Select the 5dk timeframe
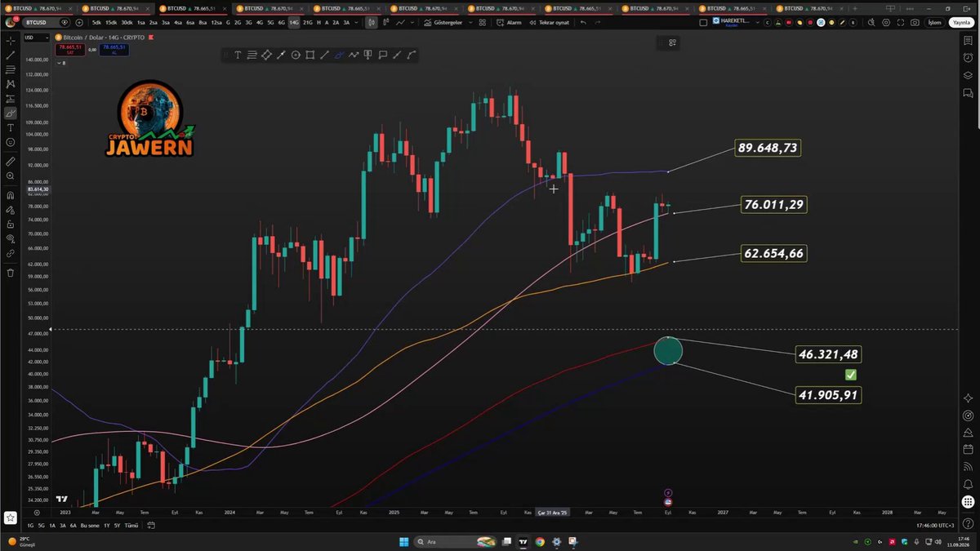980x551 pixels. pos(97,23)
